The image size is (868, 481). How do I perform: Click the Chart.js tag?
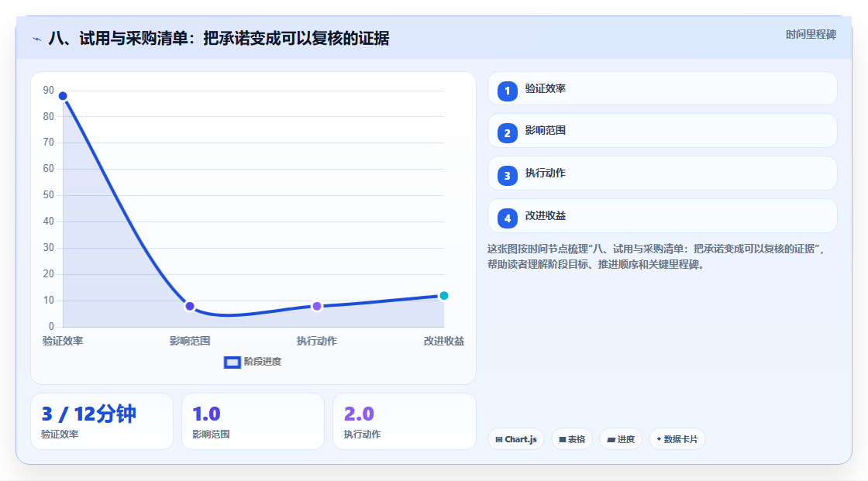tap(516, 439)
